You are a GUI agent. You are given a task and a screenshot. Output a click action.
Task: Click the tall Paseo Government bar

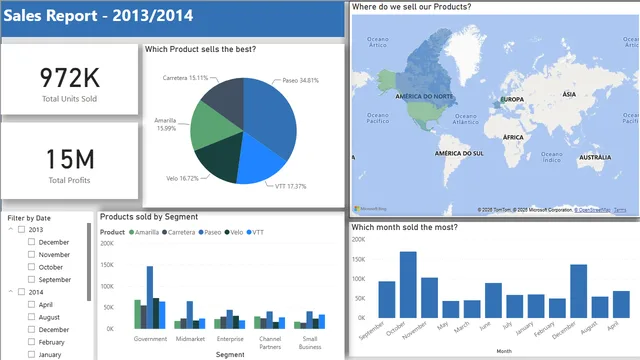[x=150, y=297]
